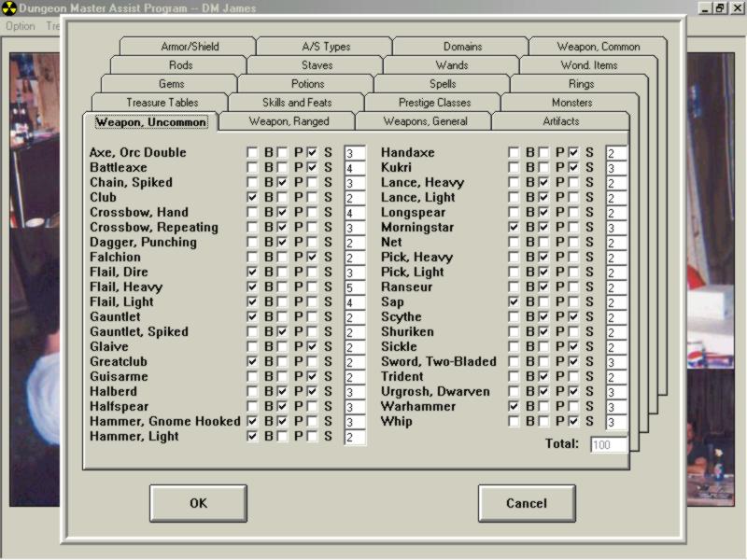
Task: Uncheck the B checkbox for Club
Action: click(253, 198)
